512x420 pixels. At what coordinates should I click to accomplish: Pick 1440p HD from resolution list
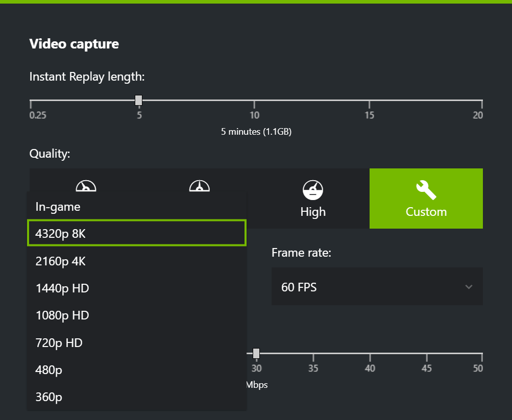[x=137, y=288]
